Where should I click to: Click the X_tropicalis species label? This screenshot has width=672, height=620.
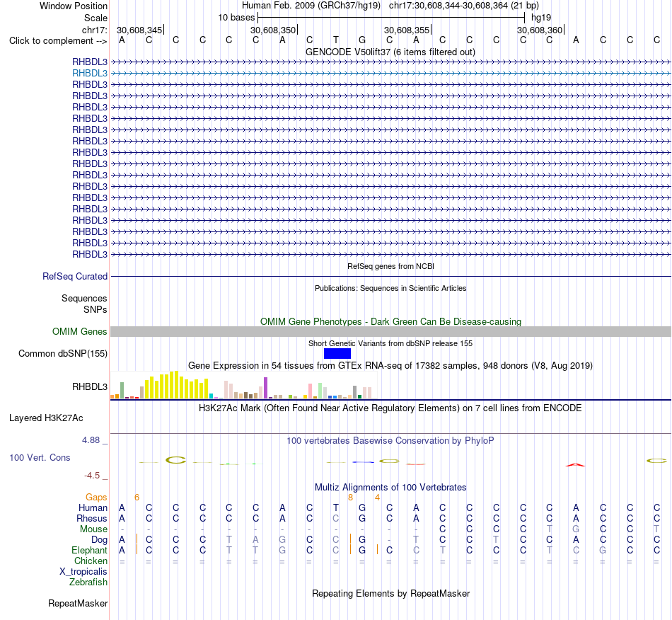pos(83,572)
